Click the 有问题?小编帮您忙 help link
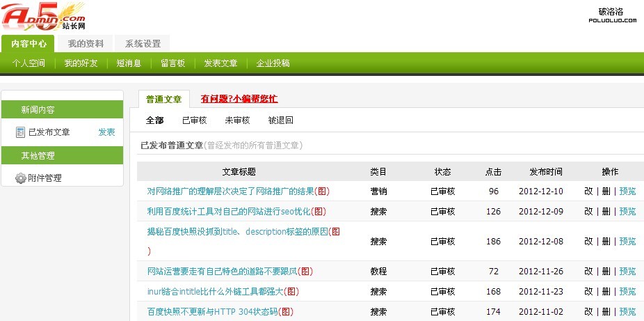644x321 pixels. tap(239, 99)
